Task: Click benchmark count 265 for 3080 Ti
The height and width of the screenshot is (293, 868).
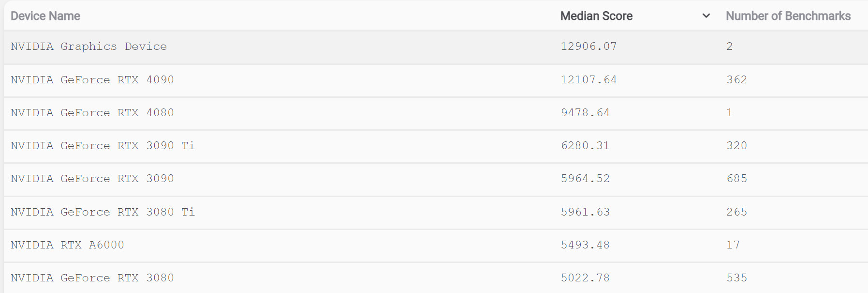Action: tap(737, 212)
